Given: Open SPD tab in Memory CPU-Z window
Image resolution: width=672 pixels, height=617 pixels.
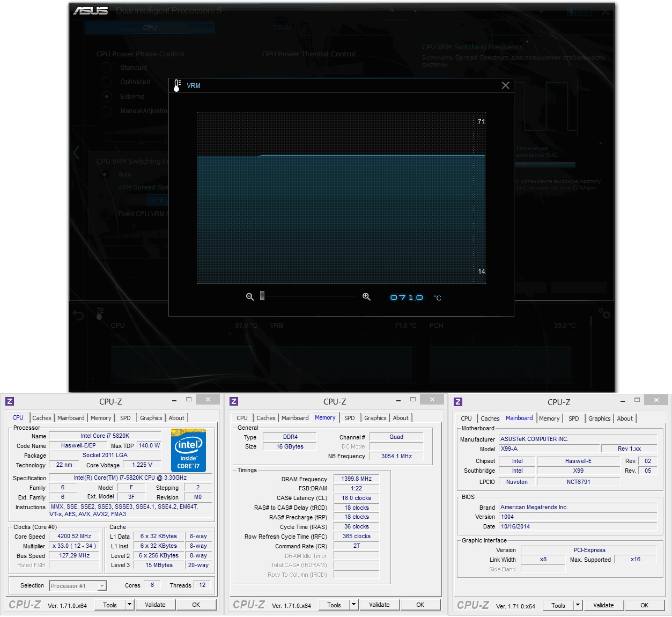Looking at the screenshot, I should [x=350, y=418].
